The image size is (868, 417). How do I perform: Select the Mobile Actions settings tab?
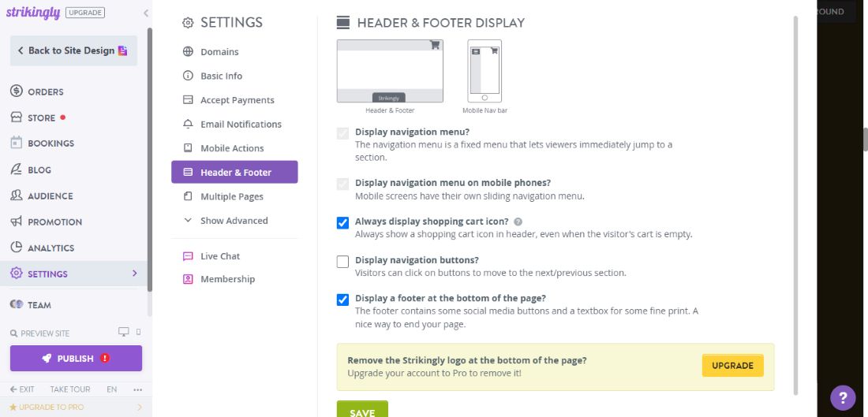point(232,148)
